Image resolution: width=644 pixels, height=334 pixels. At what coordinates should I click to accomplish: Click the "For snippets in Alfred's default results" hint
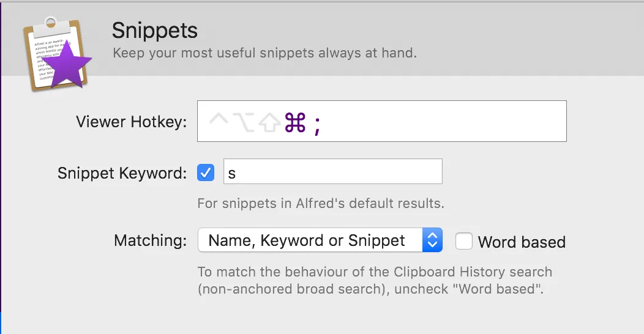click(x=321, y=202)
